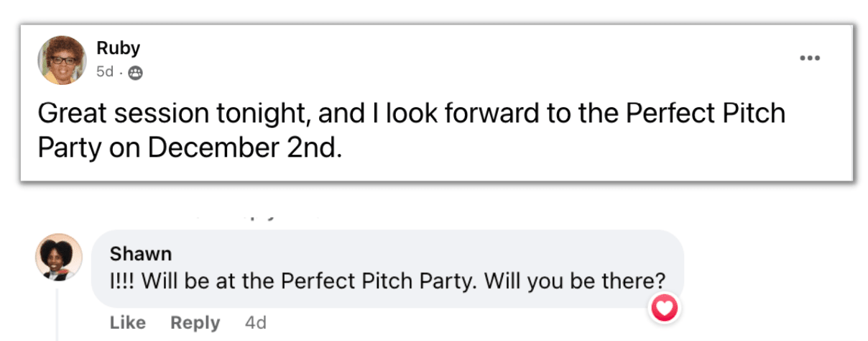
Task: Click the cut-off text above Shawn's comment
Action: (x=259, y=216)
